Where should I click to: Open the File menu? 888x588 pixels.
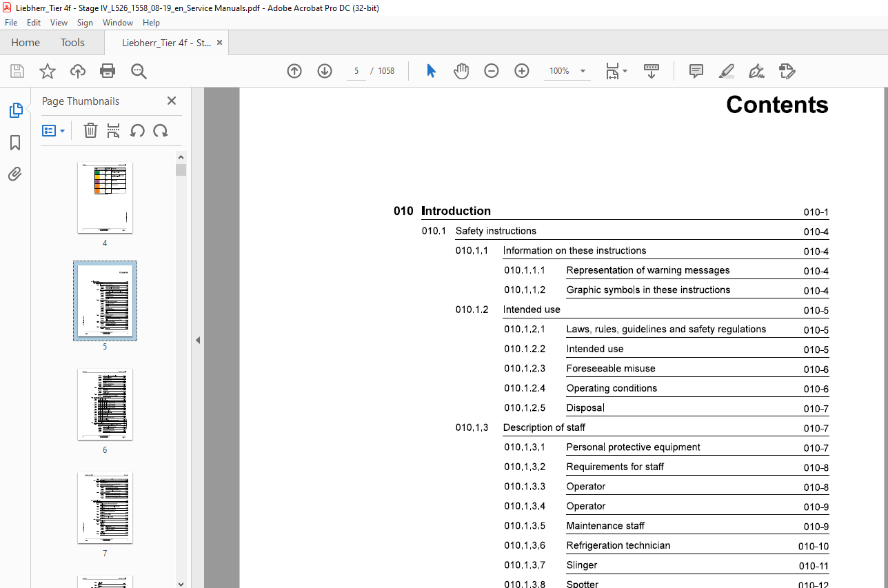coord(11,23)
